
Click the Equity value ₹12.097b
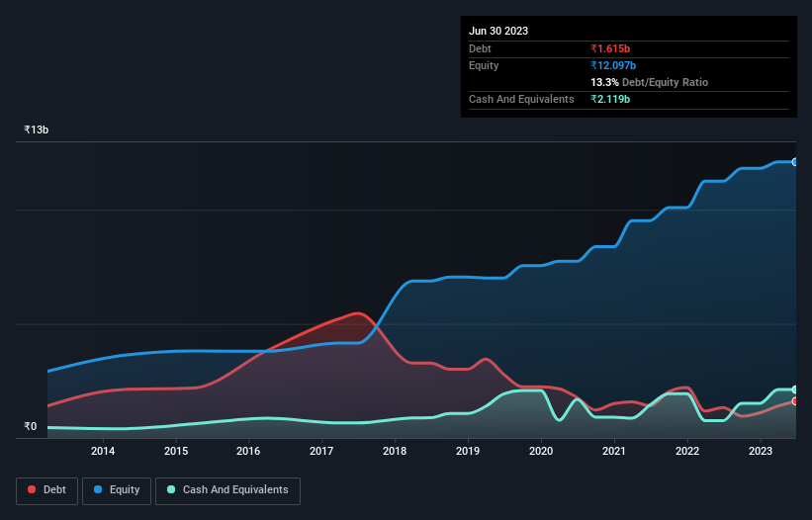[x=613, y=65]
